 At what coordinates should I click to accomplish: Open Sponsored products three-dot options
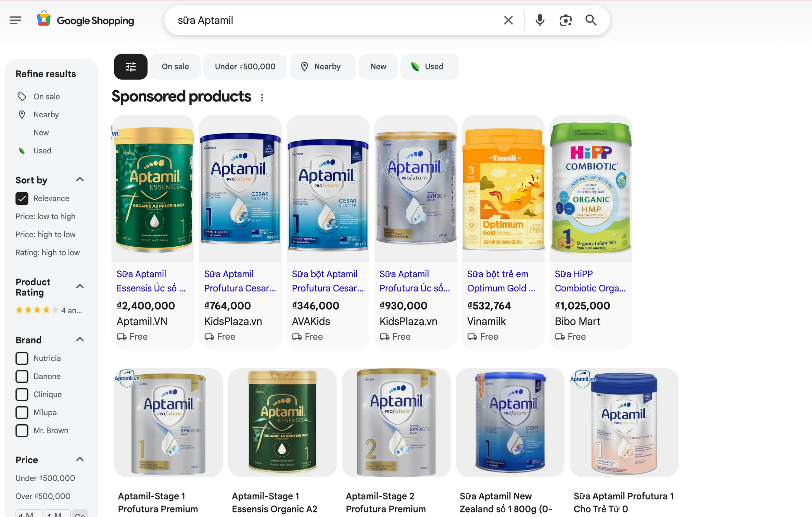[262, 97]
